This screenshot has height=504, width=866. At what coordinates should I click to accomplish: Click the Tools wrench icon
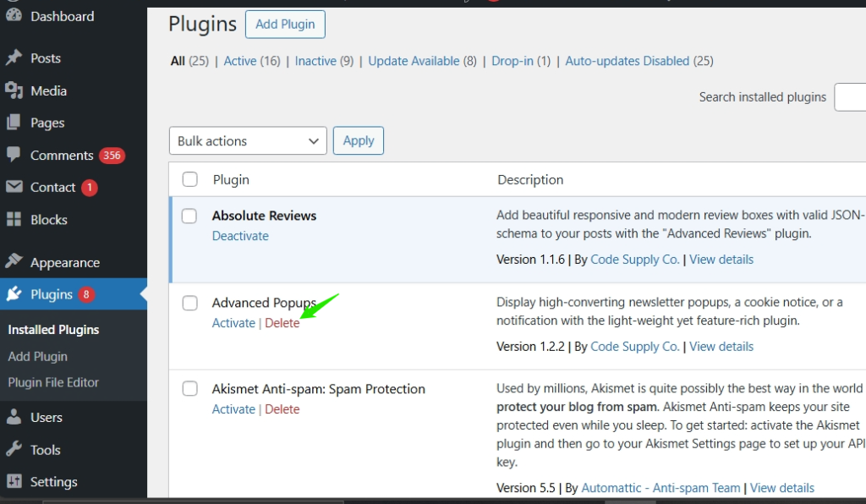pyautogui.click(x=14, y=449)
